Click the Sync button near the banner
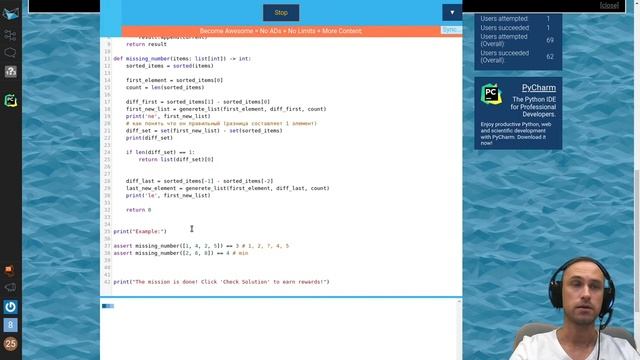 [451, 30]
